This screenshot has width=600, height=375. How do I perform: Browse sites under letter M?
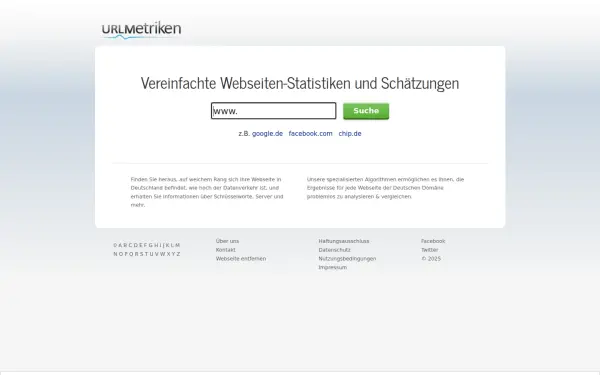tap(178, 245)
